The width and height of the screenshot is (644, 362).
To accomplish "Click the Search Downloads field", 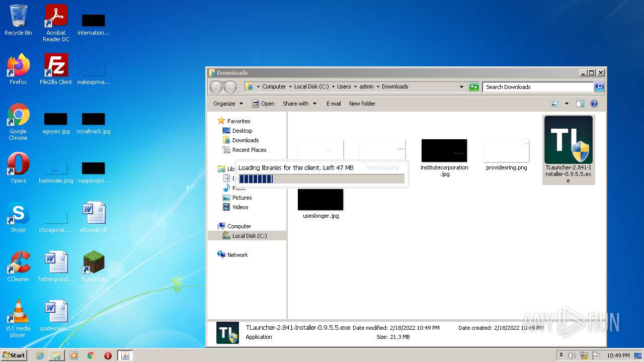I will (538, 87).
